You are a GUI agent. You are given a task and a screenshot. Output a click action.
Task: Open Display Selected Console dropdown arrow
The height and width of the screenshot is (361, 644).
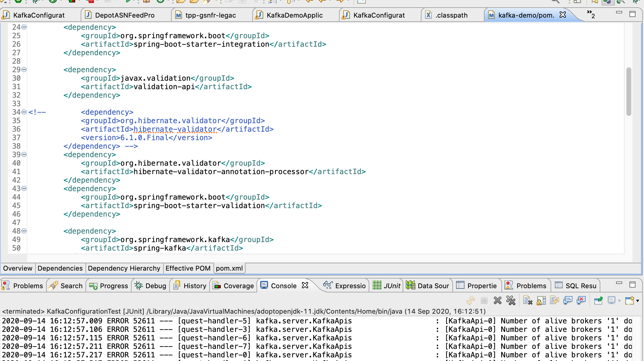coord(619,301)
